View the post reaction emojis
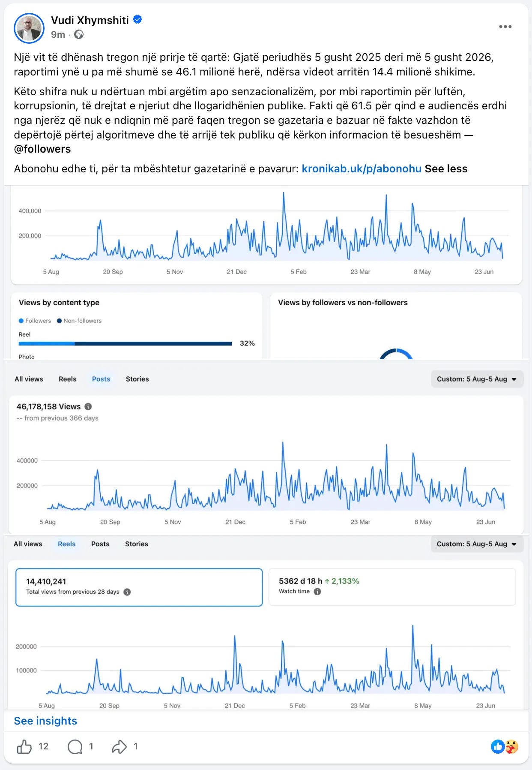This screenshot has height=770, width=532. pyautogui.click(x=505, y=746)
